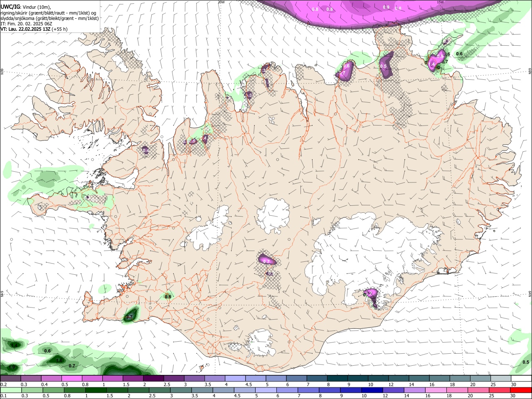
Task: Click the 1.6 rain value over the ocean
Action: point(59,360)
